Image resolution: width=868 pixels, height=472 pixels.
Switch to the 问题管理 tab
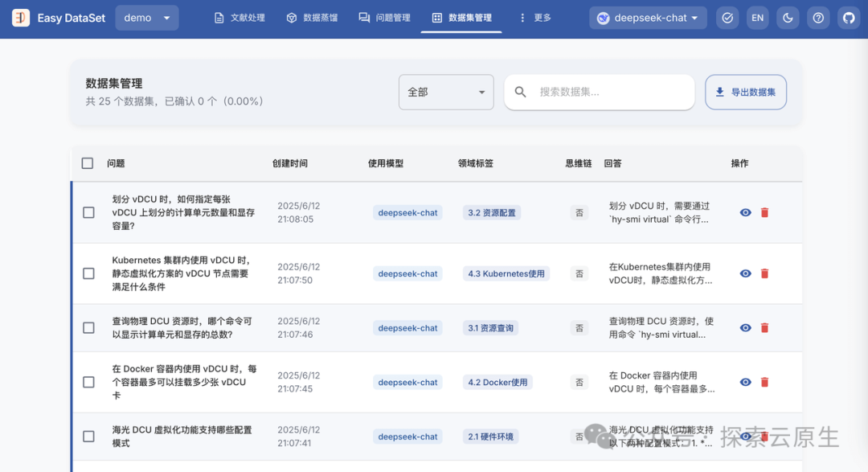[384, 17]
